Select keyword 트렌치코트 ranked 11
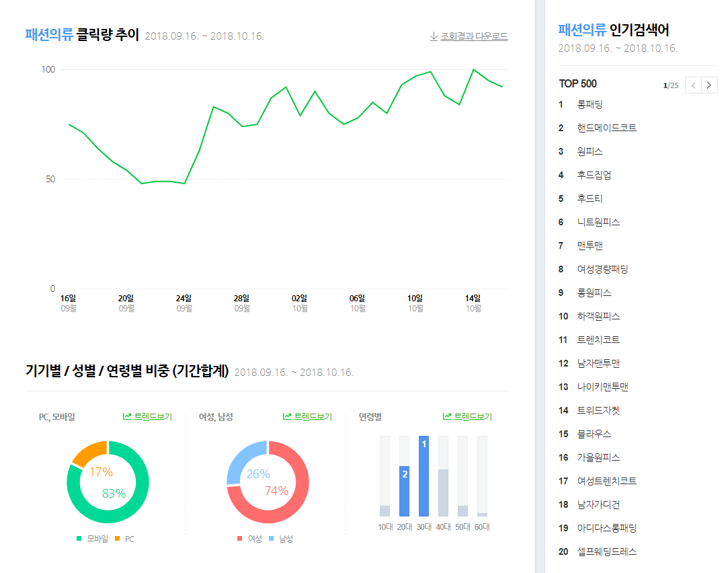 coord(598,340)
